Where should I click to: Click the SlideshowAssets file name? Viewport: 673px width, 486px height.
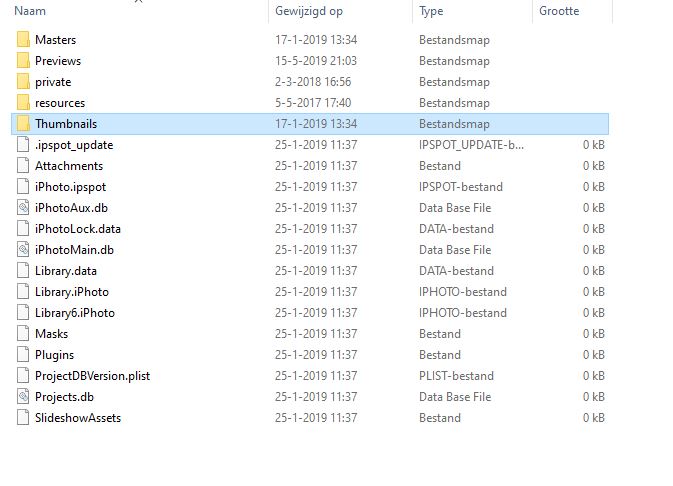[x=78, y=418]
